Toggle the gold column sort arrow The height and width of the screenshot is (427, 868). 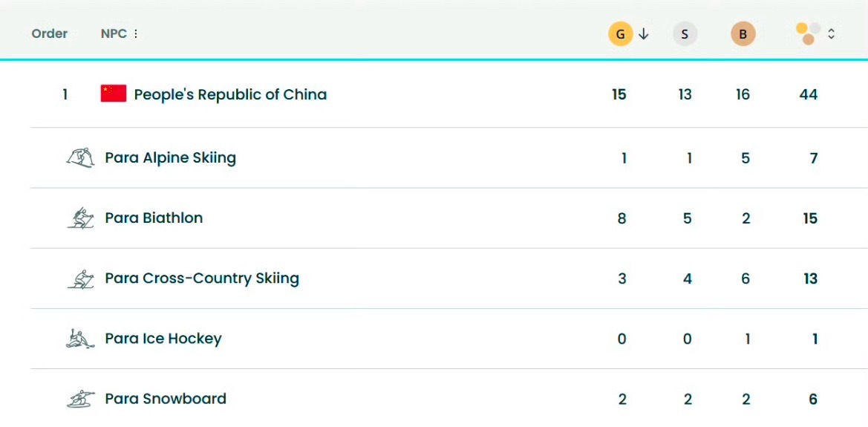pos(644,34)
